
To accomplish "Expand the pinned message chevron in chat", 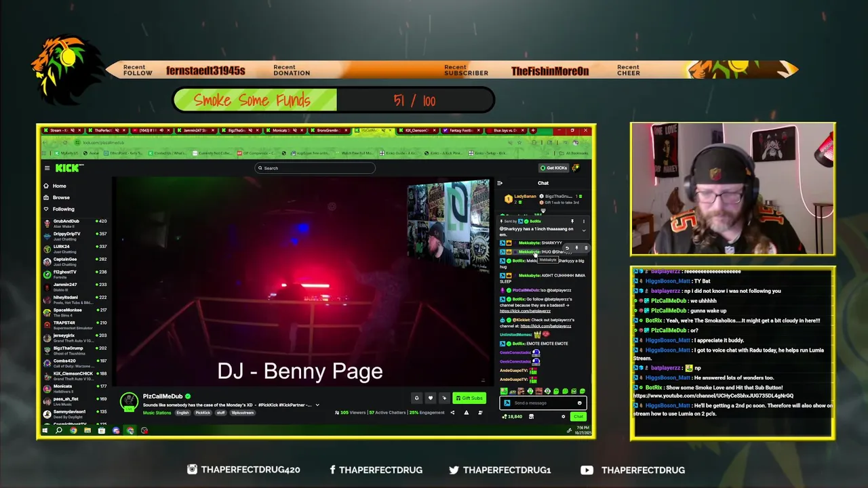I will (x=583, y=230).
